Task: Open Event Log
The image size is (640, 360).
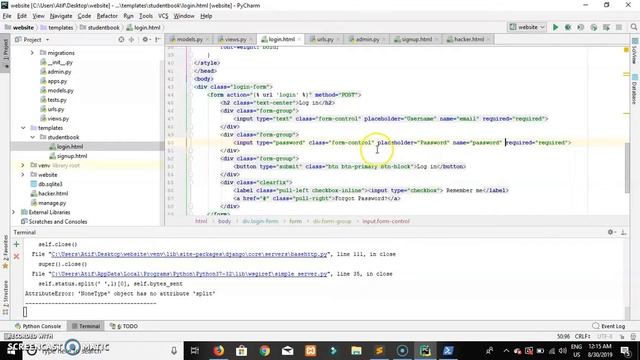Action: (609, 326)
